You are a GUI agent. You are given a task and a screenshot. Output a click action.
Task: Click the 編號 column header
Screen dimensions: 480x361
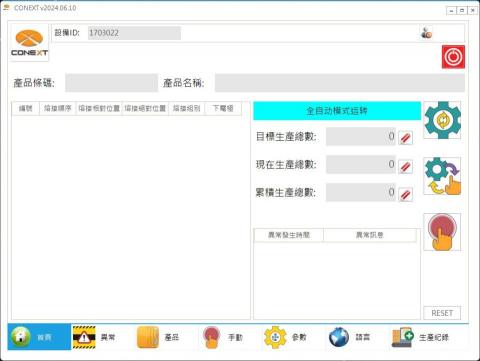[x=26, y=108]
